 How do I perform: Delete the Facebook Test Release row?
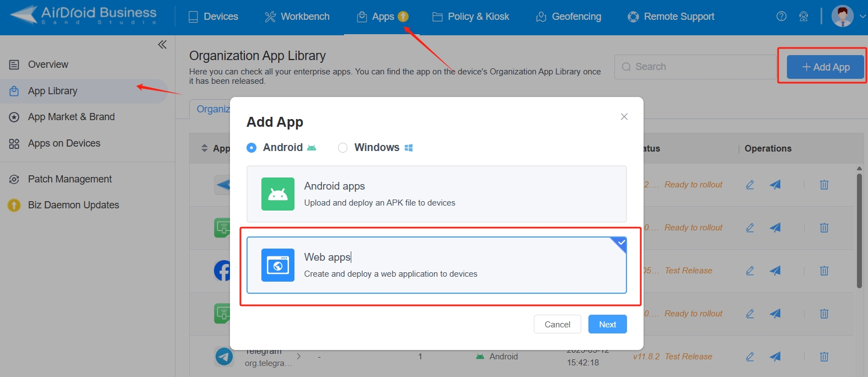click(824, 271)
